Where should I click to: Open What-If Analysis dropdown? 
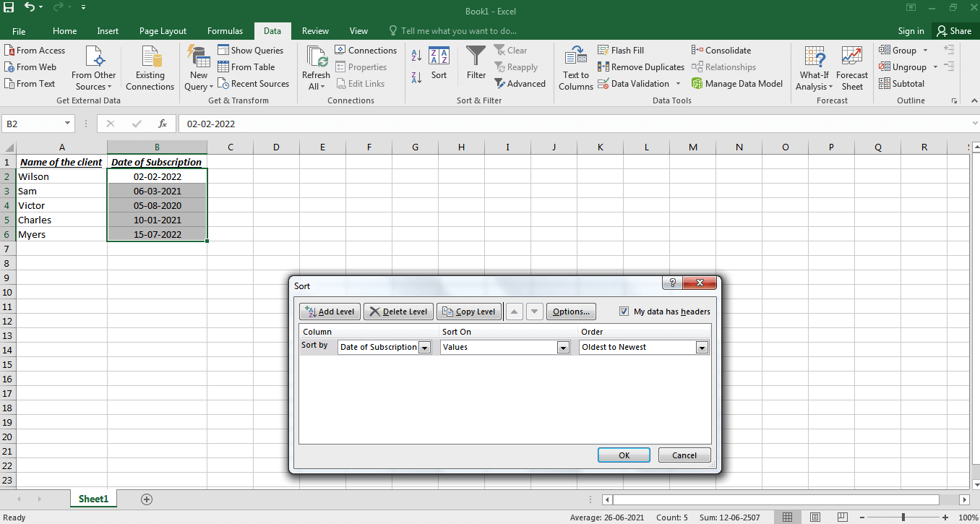814,68
